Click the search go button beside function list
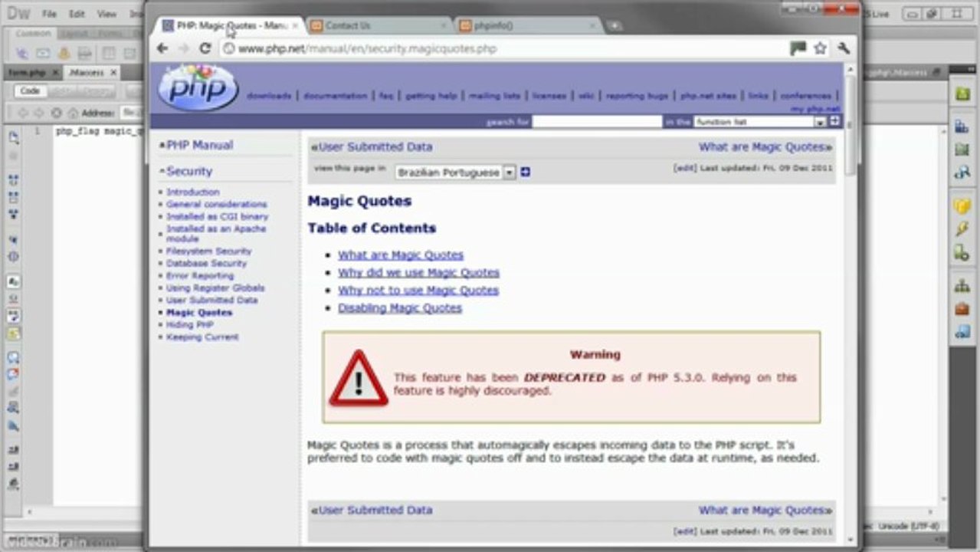 click(834, 121)
